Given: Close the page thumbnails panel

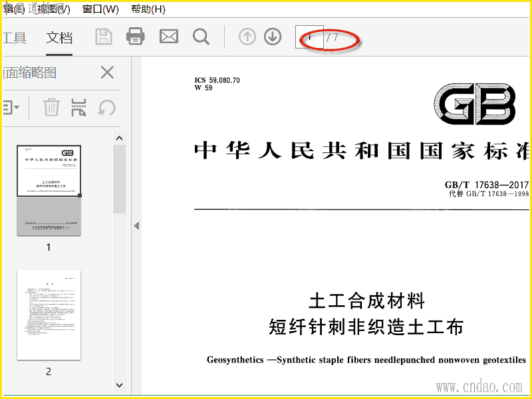Looking at the screenshot, I should click(x=107, y=72).
